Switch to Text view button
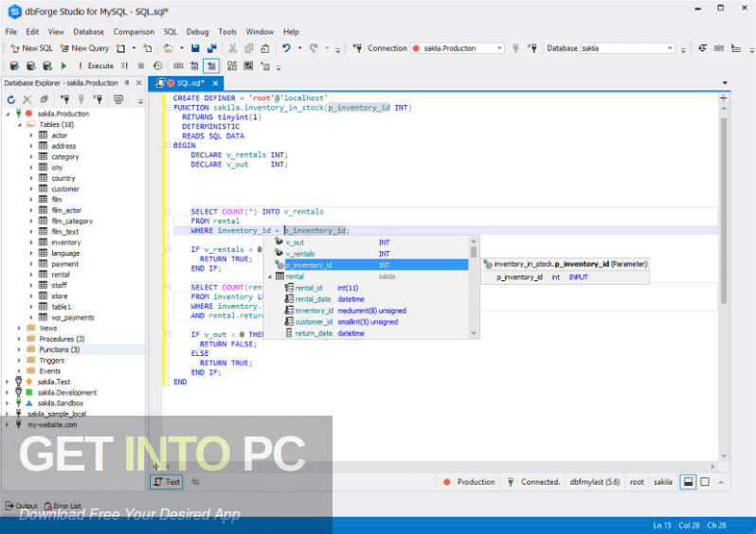756x534 pixels. click(x=167, y=482)
